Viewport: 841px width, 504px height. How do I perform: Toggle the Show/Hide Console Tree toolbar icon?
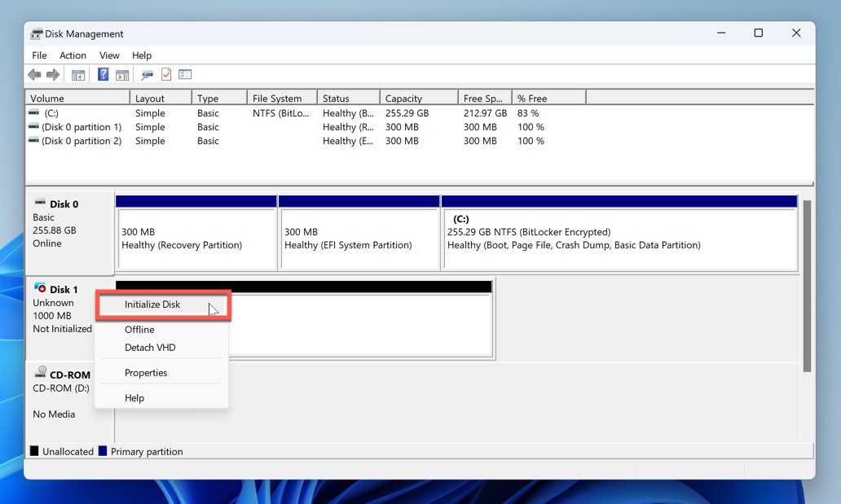coord(78,74)
